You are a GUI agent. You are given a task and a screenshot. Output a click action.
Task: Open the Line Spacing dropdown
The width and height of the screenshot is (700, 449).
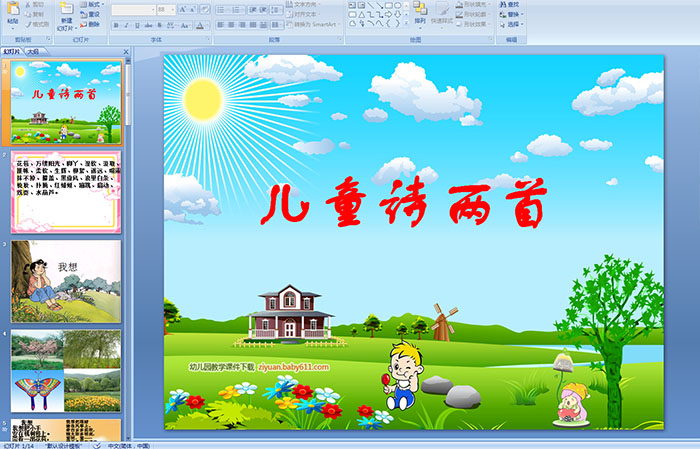[x=276, y=9]
